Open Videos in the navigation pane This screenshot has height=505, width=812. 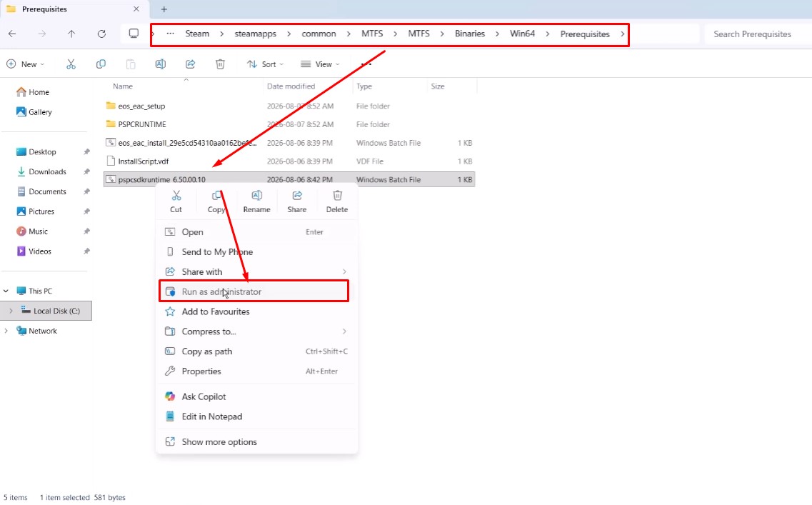[x=34, y=251]
